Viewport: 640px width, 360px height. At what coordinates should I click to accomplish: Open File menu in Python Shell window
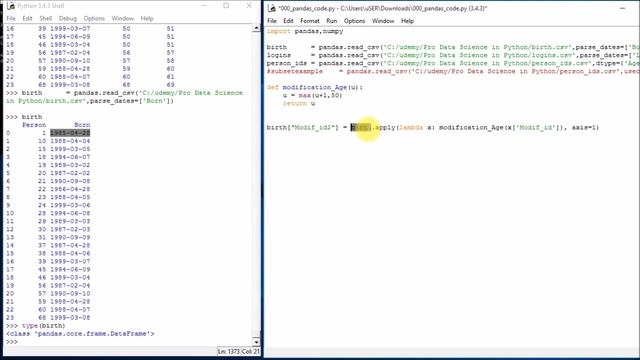coord(11,18)
